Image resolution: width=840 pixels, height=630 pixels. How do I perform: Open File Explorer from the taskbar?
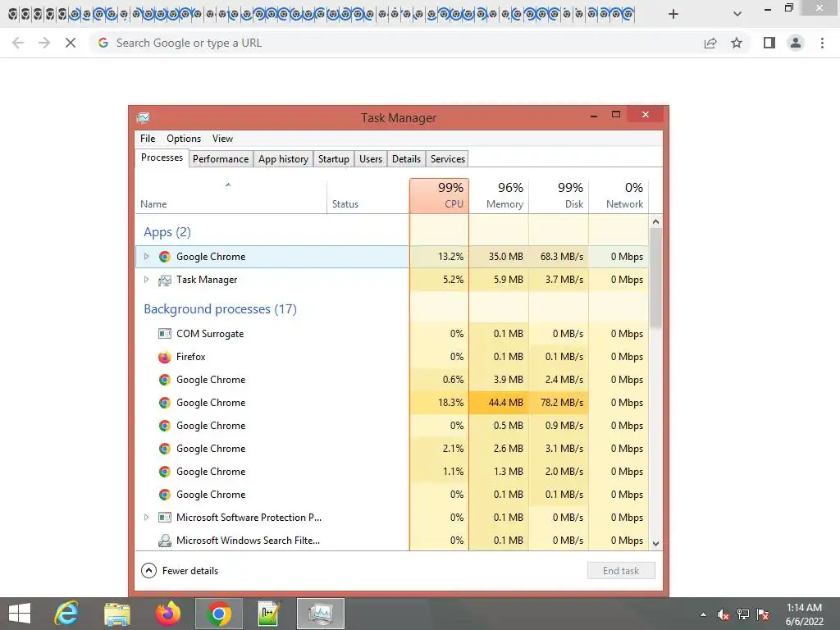[116, 614]
